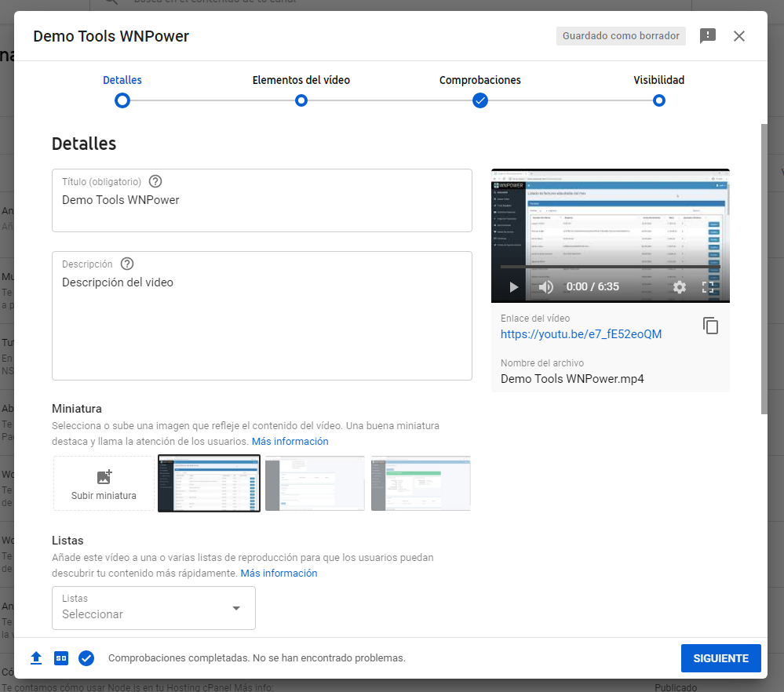The width and height of the screenshot is (784, 692).
Task: Open Más información link under Miniatura
Action: coord(290,441)
